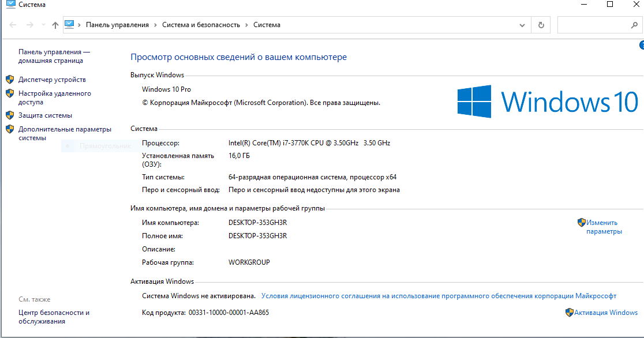Image resolution: width=644 pixels, height=338 pixels.
Task: Open "Дополнительные параметры системы" link
Action: [x=64, y=133]
